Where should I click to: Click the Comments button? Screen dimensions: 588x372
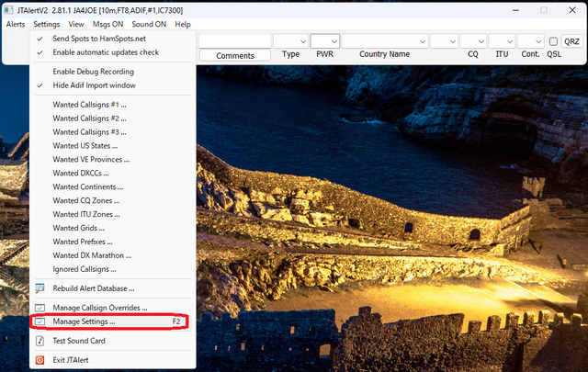point(235,56)
